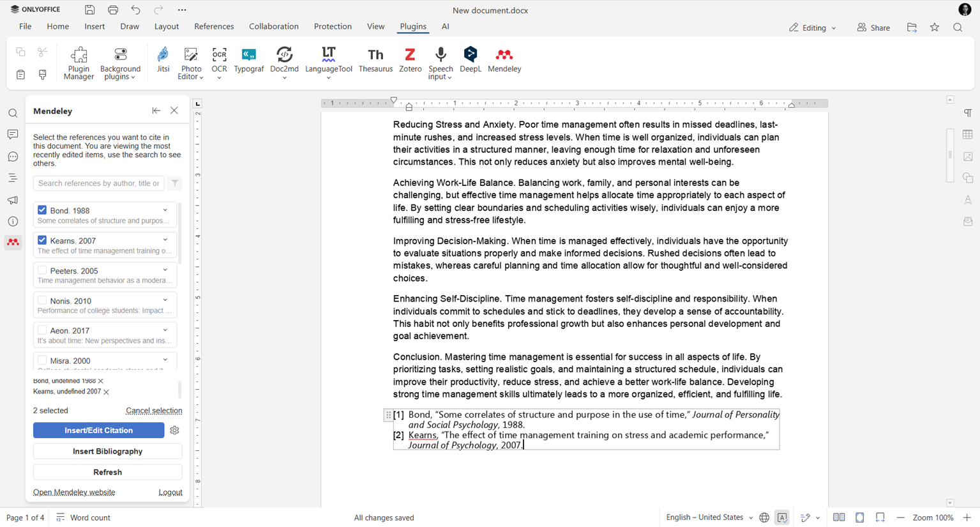Viewport: 980px width, 527px height.
Task: Open the feedback and support megaphone icon
Action: [x=13, y=200]
